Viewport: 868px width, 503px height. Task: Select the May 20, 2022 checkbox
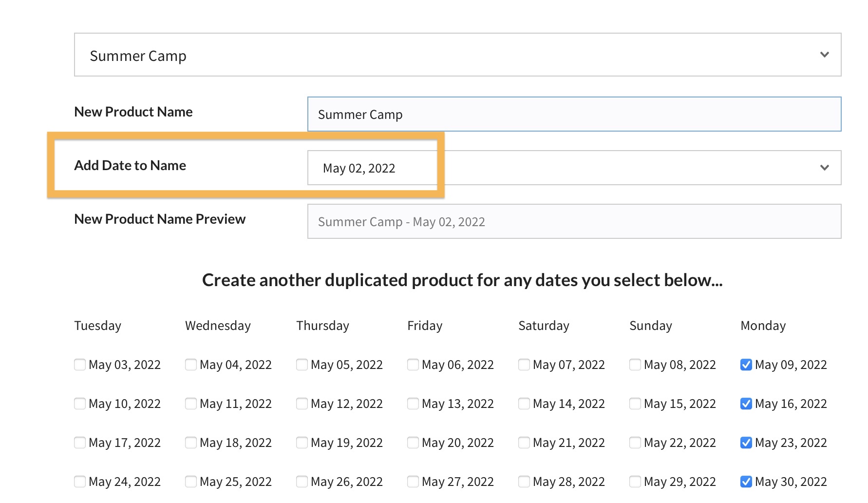tap(413, 443)
